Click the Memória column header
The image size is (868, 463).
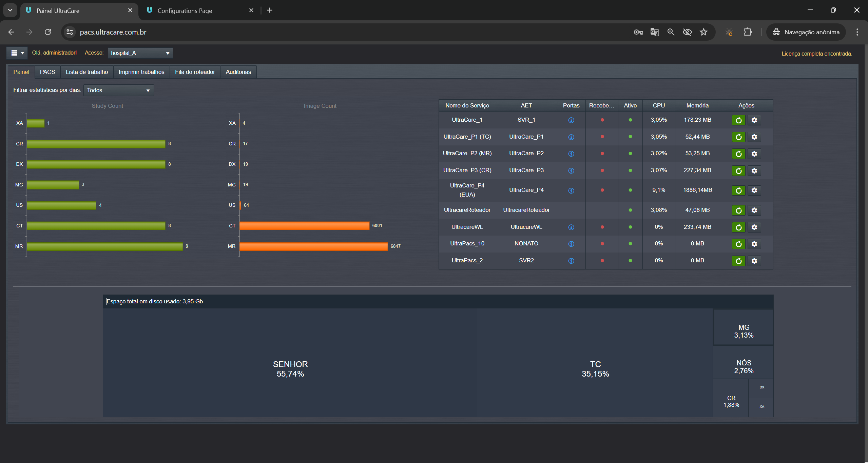pyautogui.click(x=697, y=105)
